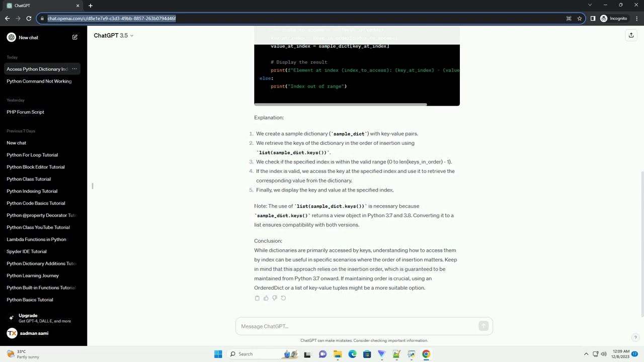
Task: Bookmark this page with the star icon
Action: (580, 19)
